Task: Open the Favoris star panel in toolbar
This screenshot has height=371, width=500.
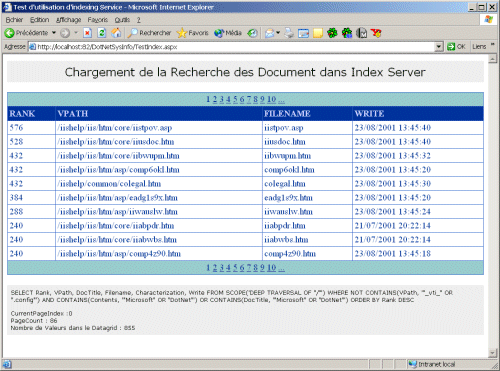Action: pos(193,33)
